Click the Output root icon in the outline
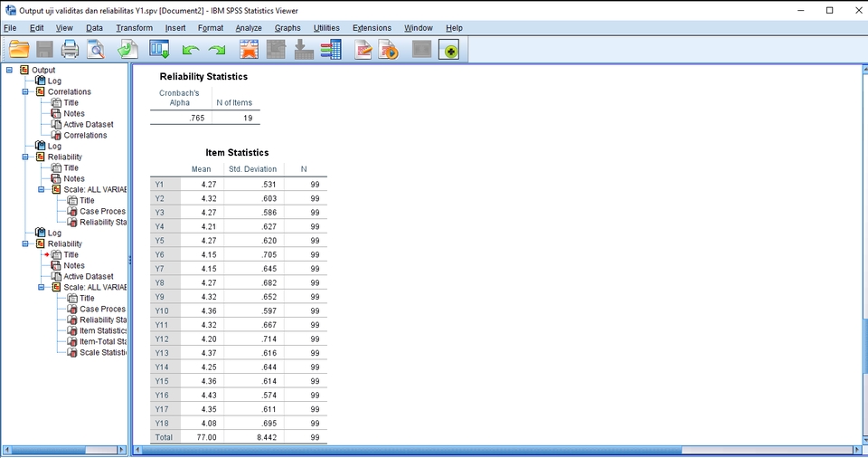868x458 pixels. click(x=24, y=70)
